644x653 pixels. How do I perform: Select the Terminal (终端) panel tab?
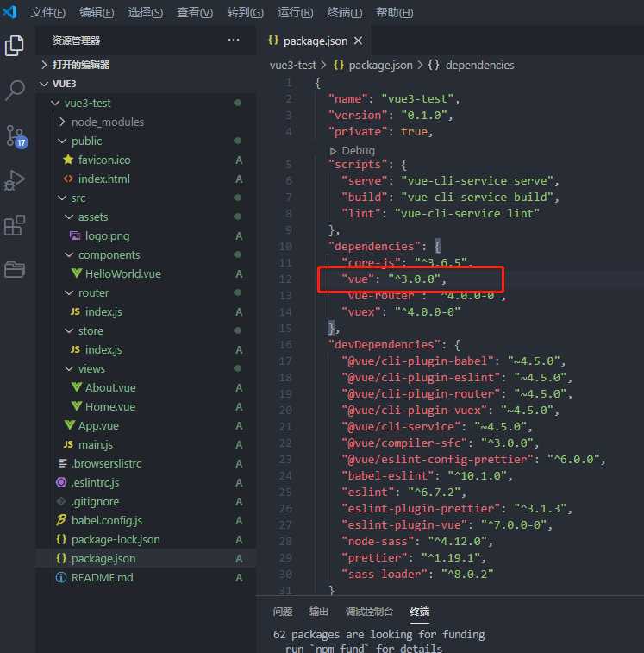tap(420, 612)
